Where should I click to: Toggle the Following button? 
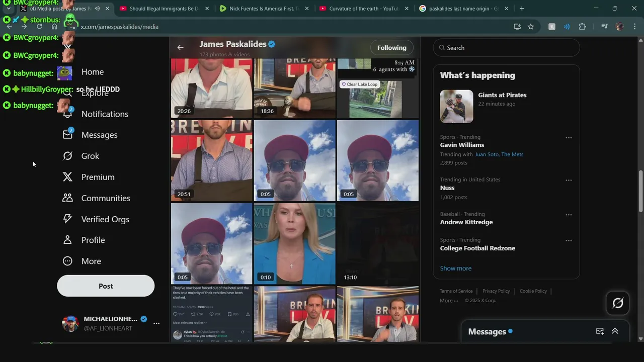coord(392,48)
